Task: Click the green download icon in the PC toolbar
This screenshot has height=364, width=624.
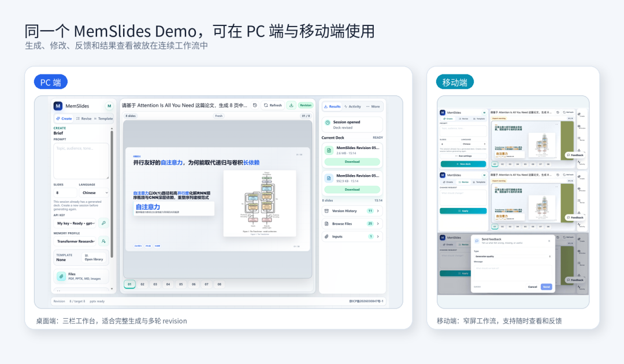Action: 291,105
